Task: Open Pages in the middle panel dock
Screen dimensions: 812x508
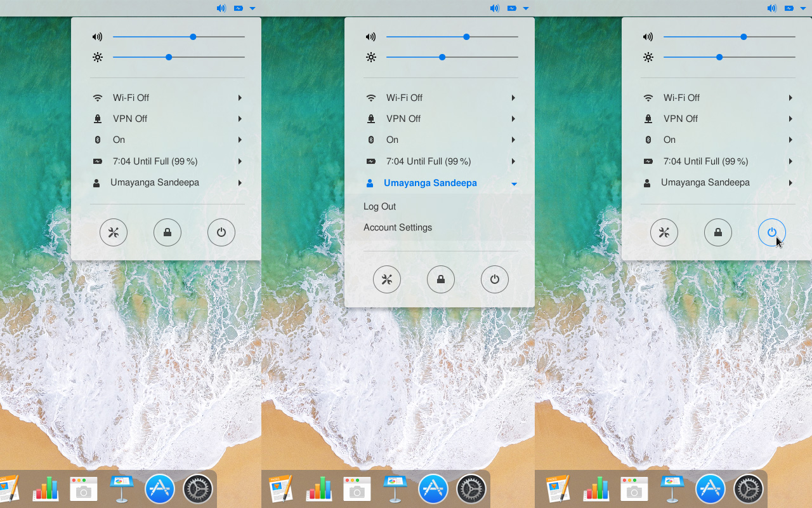Action: click(281, 489)
